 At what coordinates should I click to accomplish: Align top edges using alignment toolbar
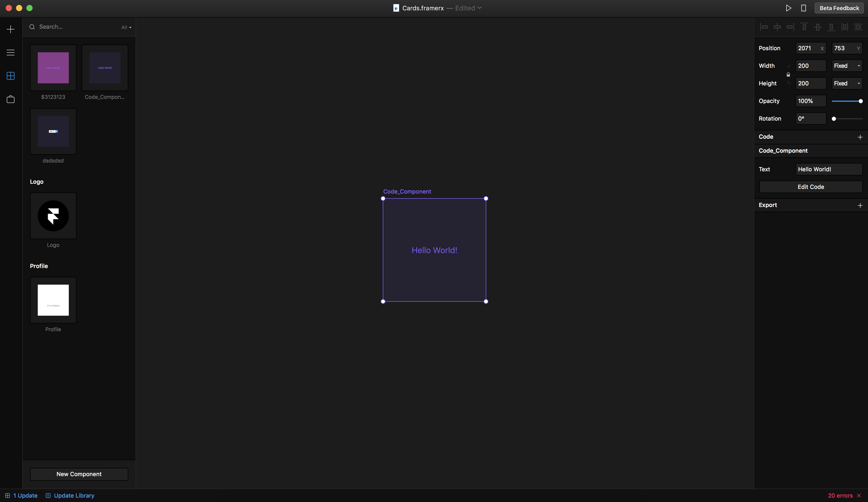click(804, 27)
